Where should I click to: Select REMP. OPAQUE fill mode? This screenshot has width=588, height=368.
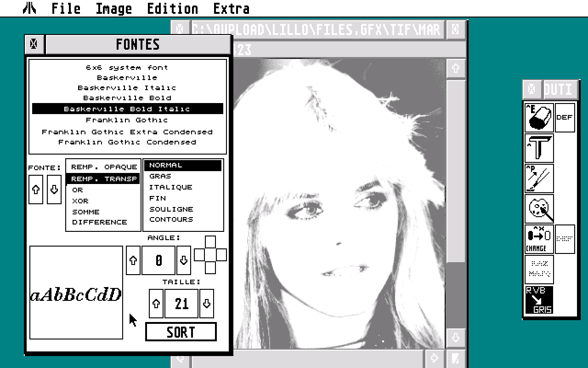[102, 167]
